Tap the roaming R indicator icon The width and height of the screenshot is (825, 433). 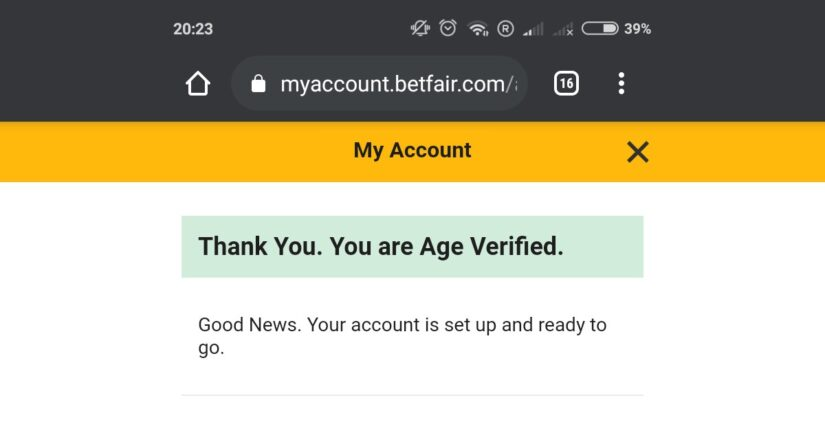pos(505,29)
